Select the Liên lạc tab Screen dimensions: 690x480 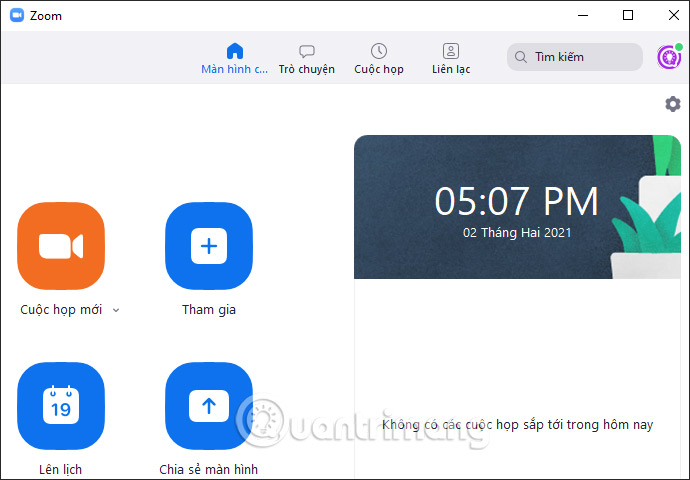(x=451, y=59)
